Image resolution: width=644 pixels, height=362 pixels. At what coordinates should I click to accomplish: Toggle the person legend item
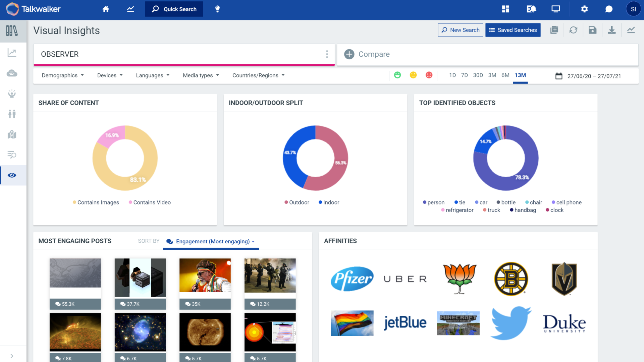[x=434, y=202]
